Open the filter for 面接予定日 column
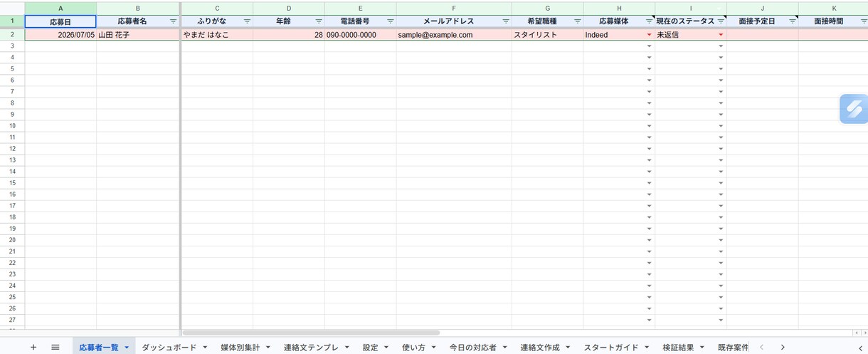868x354 pixels. coord(793,21)
